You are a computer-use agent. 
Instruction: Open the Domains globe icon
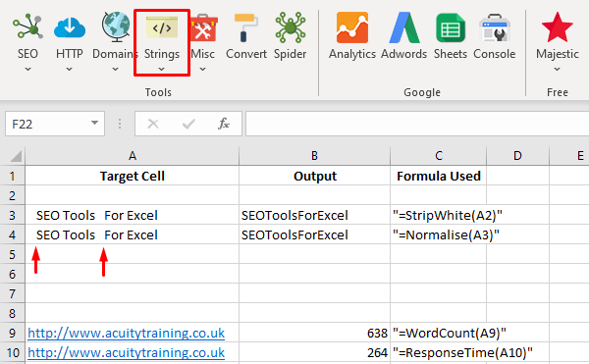[x=115, y=26]
